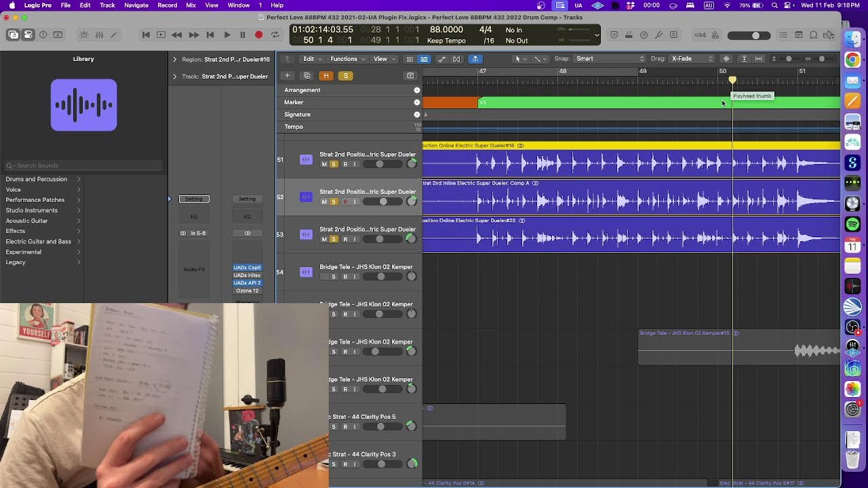Click the waveform vertical zoom button
This screenshot has width=868, height=488.
[x=726, y=59]
